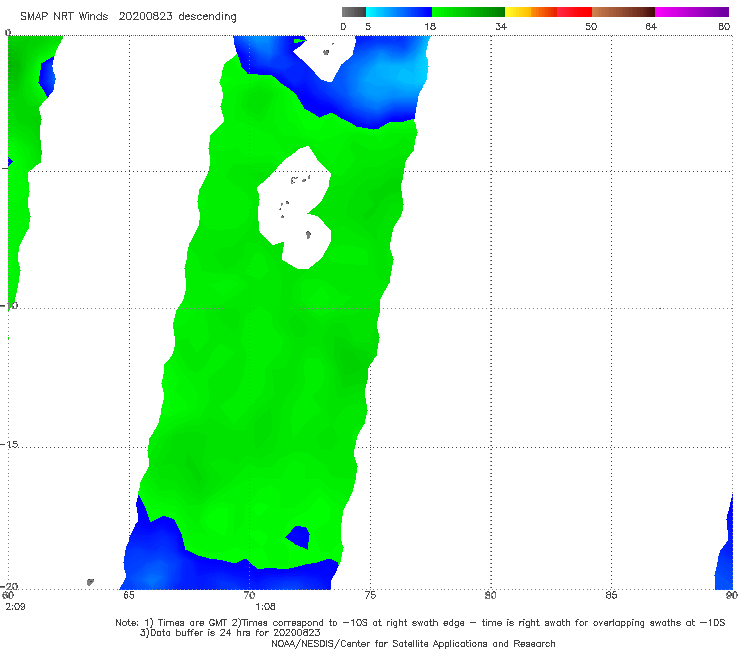Click the cyan-blue segment of the wind color bar

click(399, 12)
